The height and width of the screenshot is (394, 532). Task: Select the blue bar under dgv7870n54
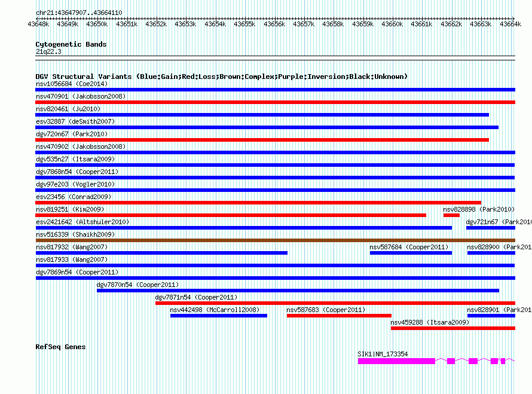pyautogui.click(x=298, y=291)
